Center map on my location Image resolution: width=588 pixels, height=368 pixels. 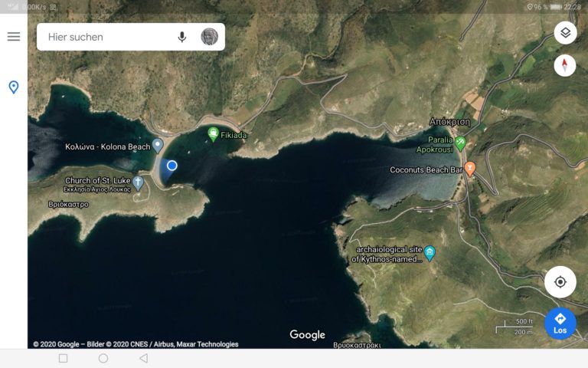pyautogui.click(x=560, y=282)
